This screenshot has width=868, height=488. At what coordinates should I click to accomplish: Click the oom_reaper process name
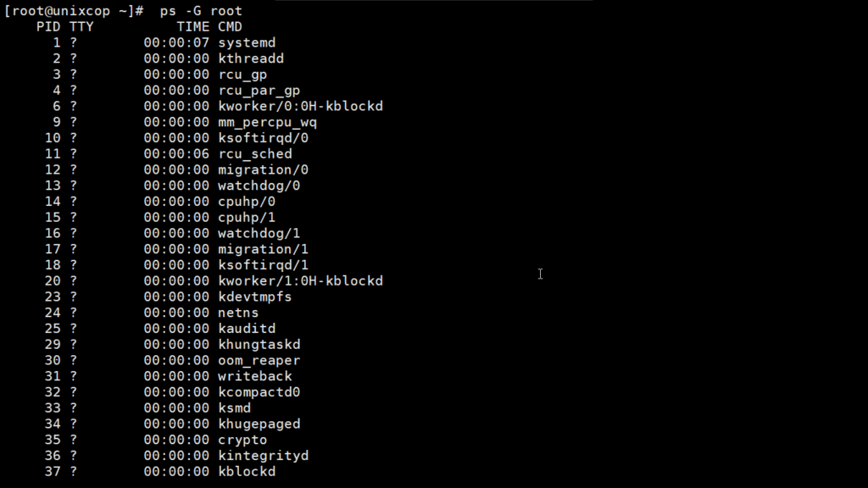259,361
